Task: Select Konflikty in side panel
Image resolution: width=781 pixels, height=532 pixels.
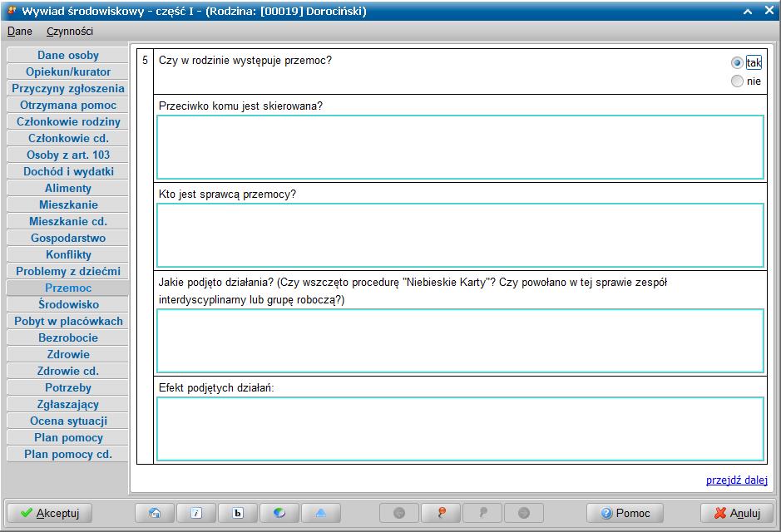Action: (x=68, y=255)
